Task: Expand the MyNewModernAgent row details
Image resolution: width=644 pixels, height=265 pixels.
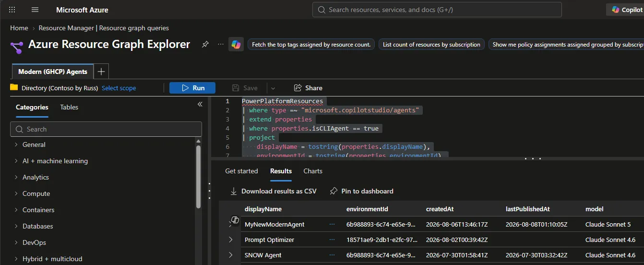Action: click(x=230, y=224)
